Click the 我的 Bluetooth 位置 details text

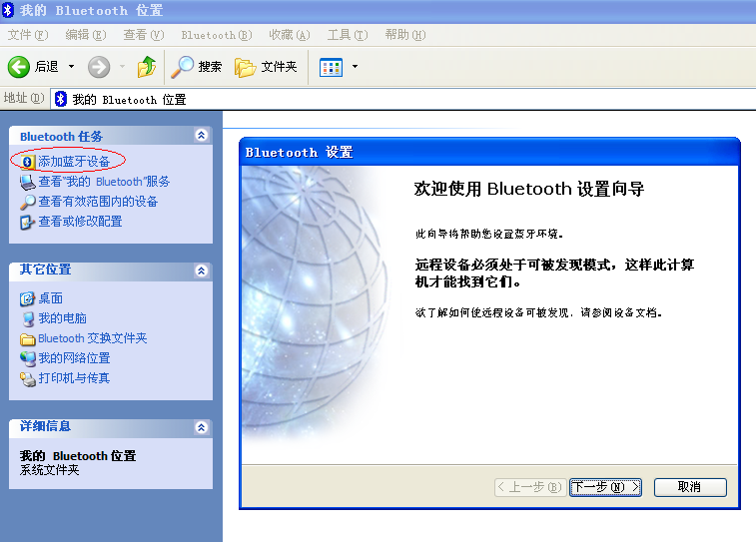tap(78, 456)
